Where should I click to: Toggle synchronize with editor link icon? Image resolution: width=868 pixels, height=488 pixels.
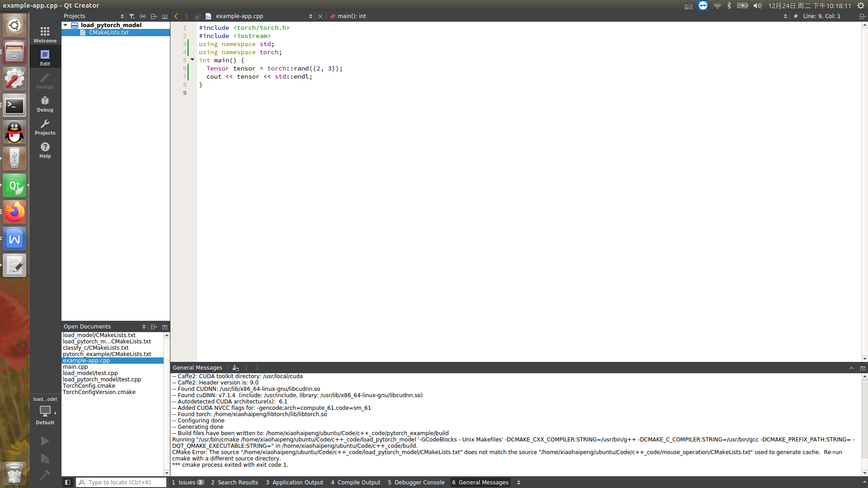(x=143, y=16)
